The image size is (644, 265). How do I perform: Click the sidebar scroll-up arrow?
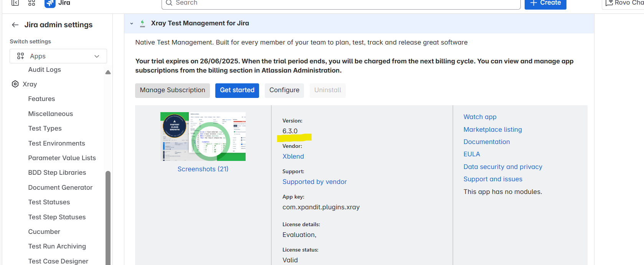108,72
